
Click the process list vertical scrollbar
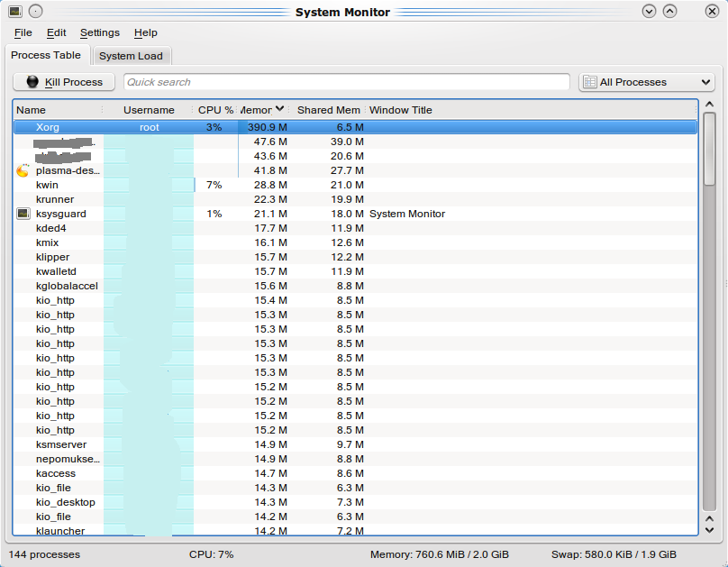709,316
